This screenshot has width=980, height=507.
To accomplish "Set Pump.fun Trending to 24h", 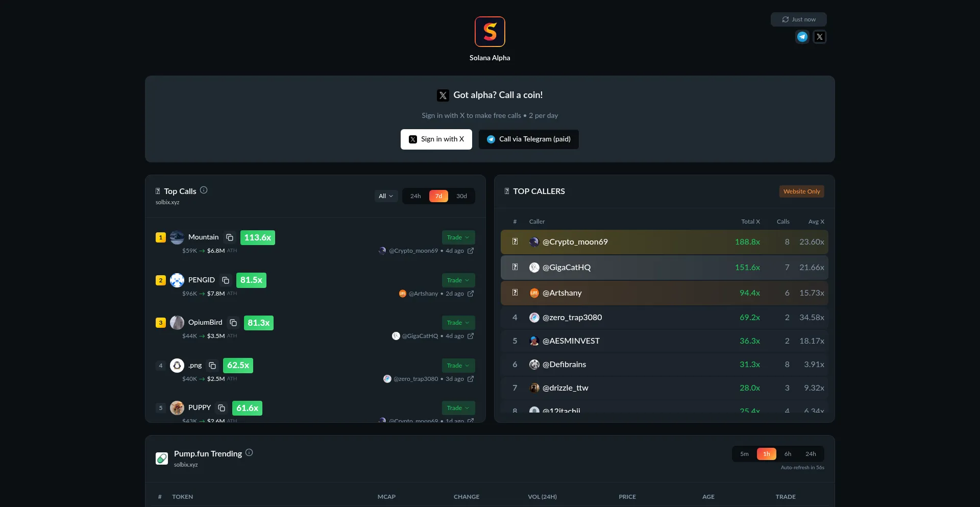I will [811, 454].
